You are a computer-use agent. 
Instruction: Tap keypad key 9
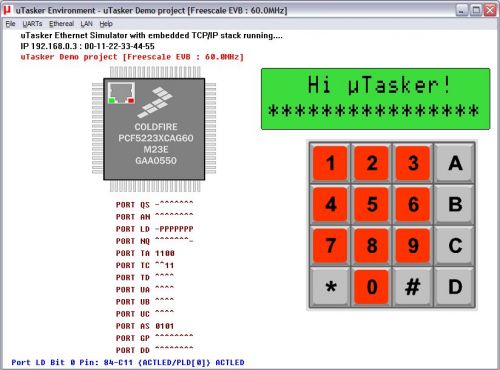[x=413, y=246]
